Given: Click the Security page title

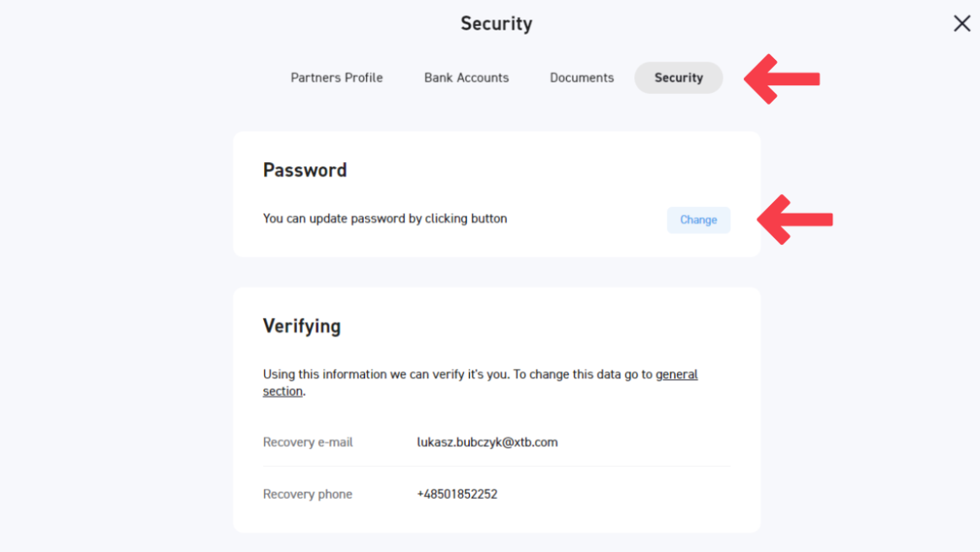Looking at the screenshot, I should 496,24.
